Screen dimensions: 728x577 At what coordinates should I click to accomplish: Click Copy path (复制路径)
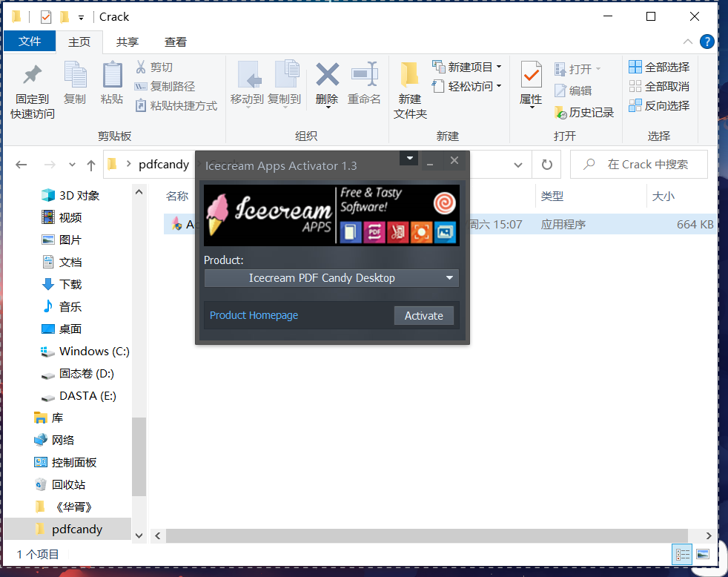[x=165, y=87]
